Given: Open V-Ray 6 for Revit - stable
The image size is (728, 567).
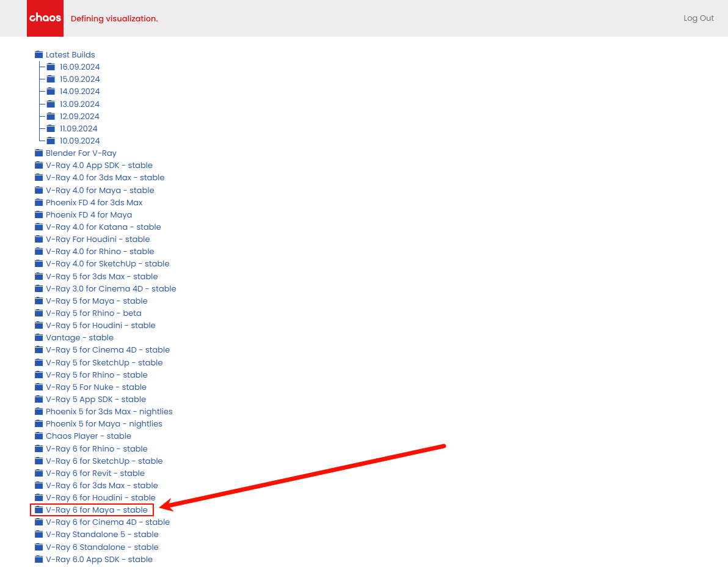Looking at the screenshot, I should [95, 473].
